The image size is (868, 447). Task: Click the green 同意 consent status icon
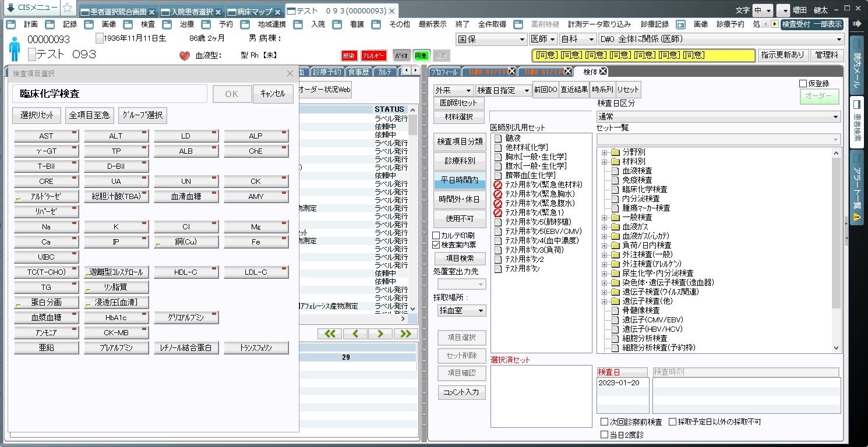(x=421, y=56)
